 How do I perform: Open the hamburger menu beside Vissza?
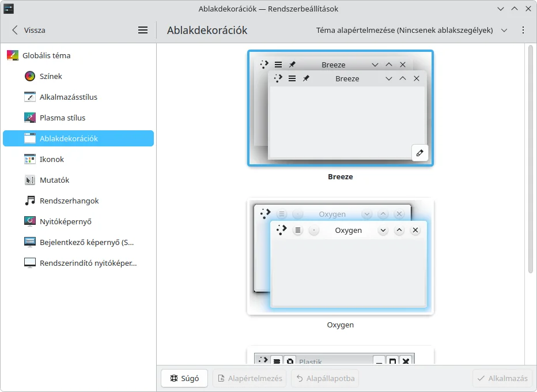pyautogui.click(x=143, y=30)
